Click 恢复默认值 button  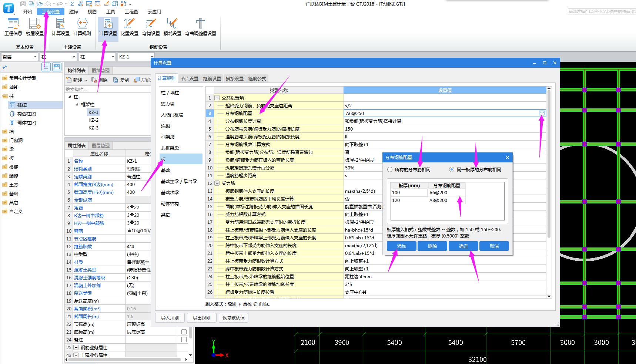234,318
